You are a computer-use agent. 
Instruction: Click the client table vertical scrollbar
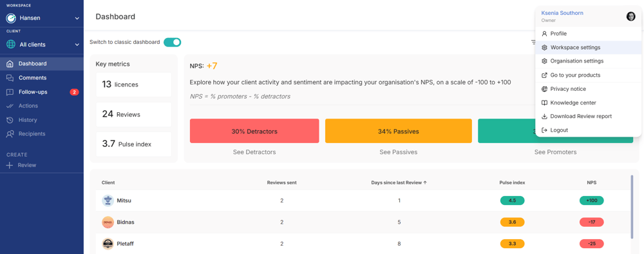point(632,207)
